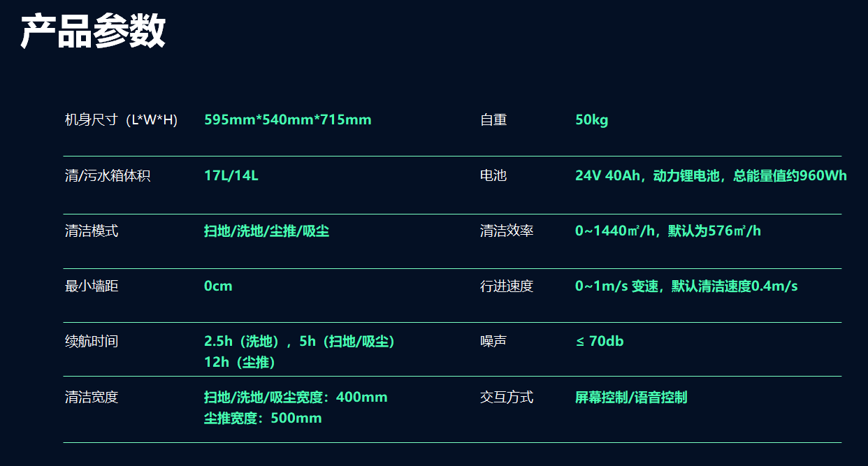Click the 50kg weight value

click(592, 120)
